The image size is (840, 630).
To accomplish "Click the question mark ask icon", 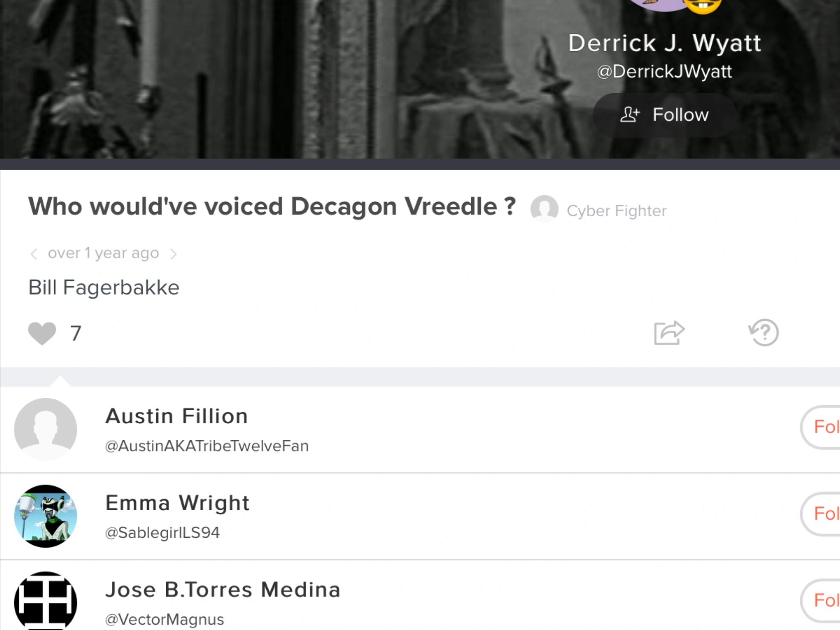I will 764,332.
